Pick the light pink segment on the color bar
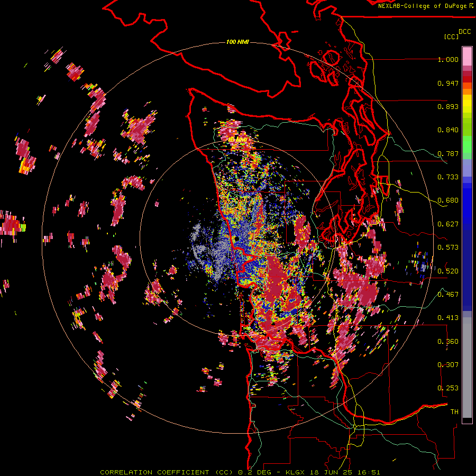 [x=467, y=57]
